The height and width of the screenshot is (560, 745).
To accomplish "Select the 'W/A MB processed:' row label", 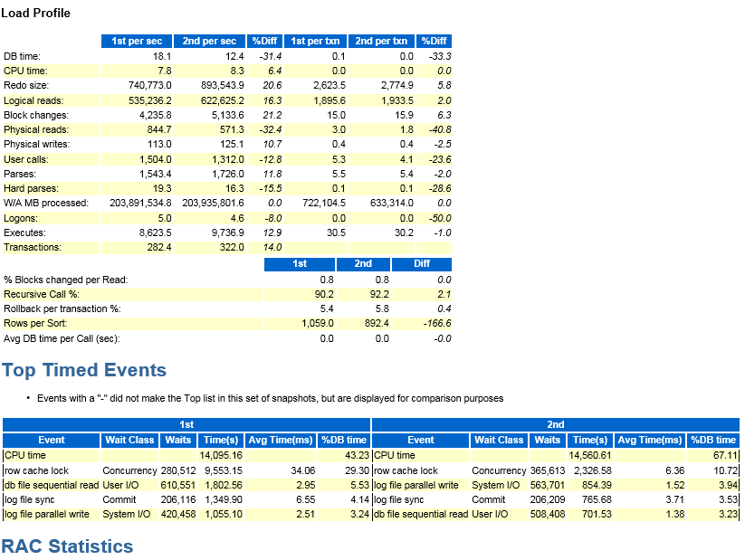I will click(x=45, y=204).
